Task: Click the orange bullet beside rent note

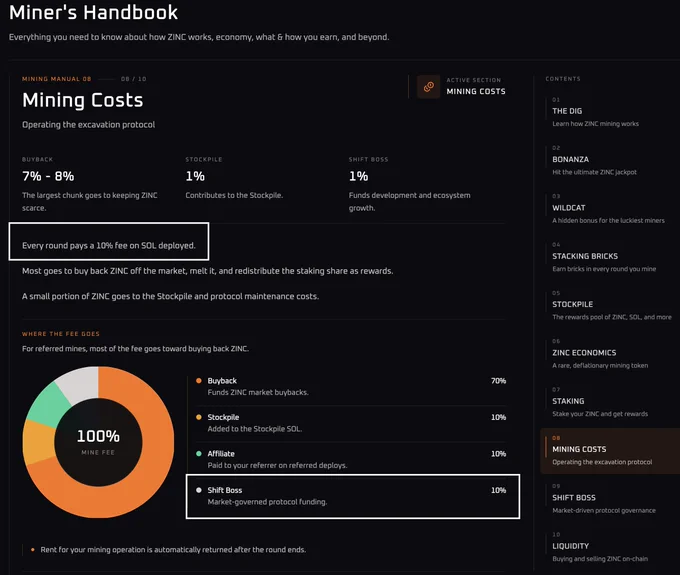Action: pyautogui.click(x=33, y=550)
